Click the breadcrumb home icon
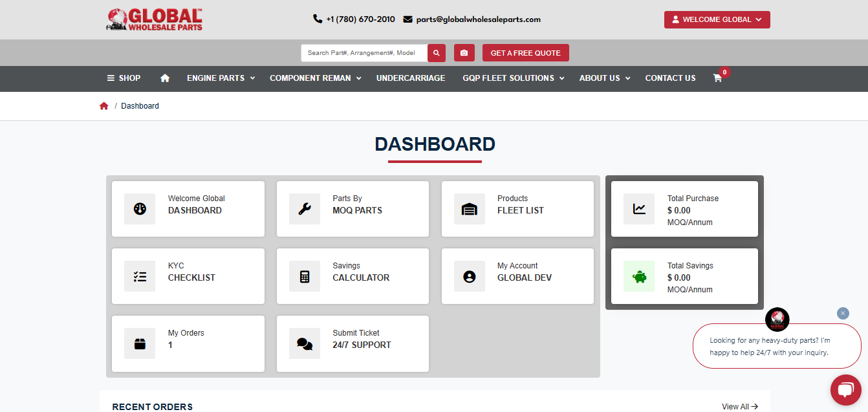The width and height of the screenshot is (868, 412). point(104,105)
